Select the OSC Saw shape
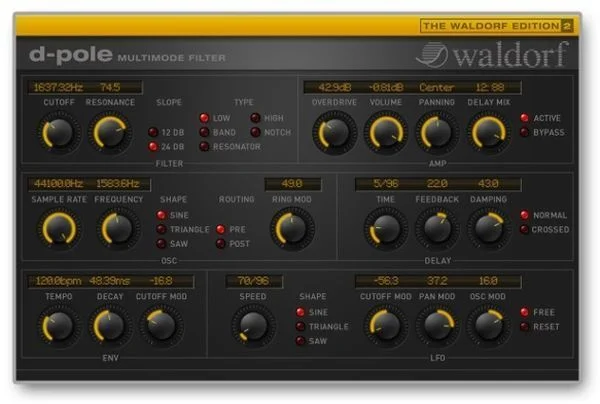 pyautogui.click(x=161, y=244)
